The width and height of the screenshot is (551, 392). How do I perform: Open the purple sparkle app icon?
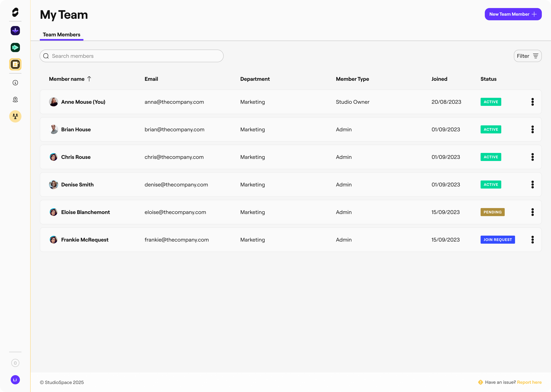(x=15, y=31)
